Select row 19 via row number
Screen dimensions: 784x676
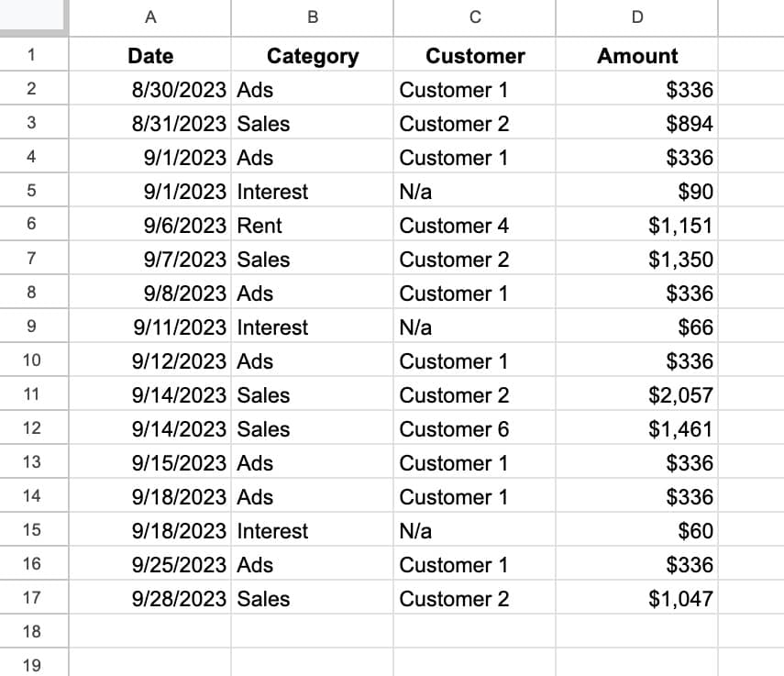coord(33,665)
